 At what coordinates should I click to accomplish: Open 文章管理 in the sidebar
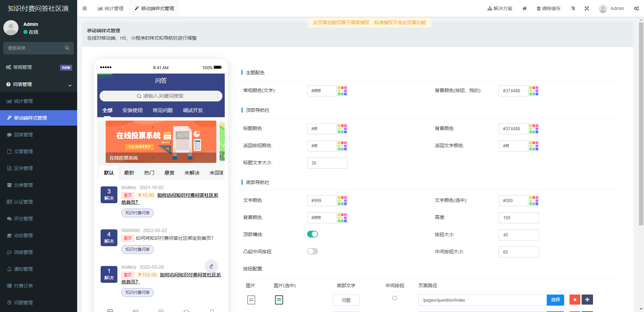[x=23, y=151]
